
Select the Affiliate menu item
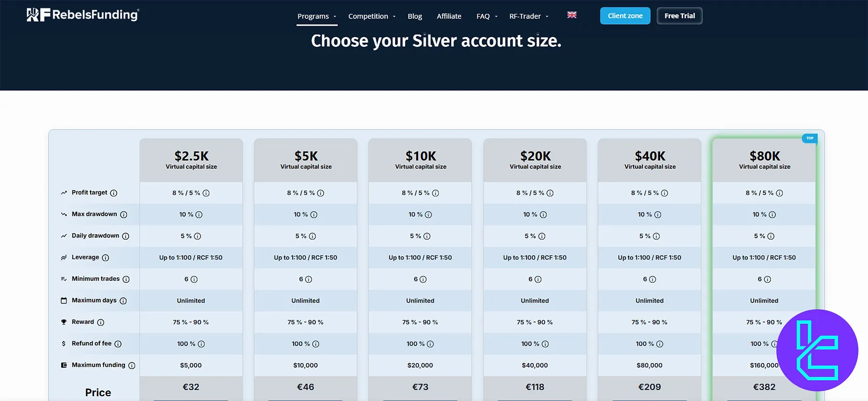pyautogui.click(x=448, y=16)
